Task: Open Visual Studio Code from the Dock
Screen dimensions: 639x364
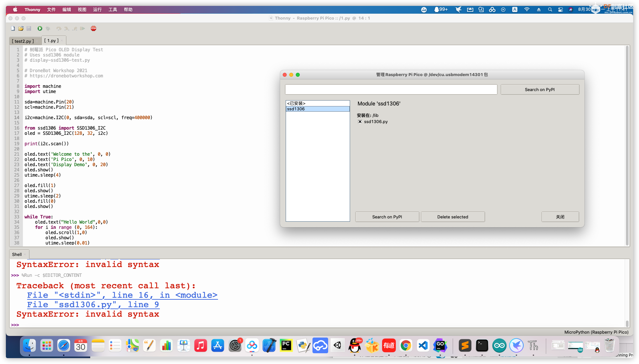Action: pyautogui.click(x=423, y=345)
